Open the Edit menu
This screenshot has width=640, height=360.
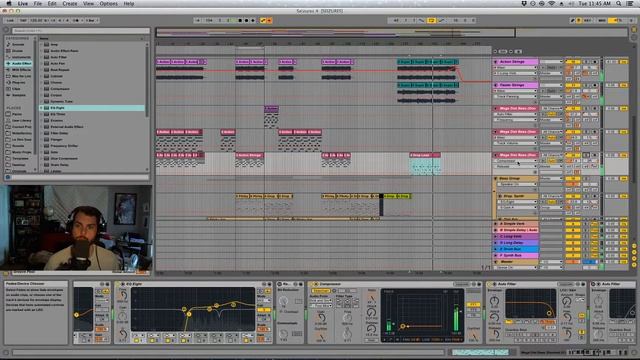[52, 4]
